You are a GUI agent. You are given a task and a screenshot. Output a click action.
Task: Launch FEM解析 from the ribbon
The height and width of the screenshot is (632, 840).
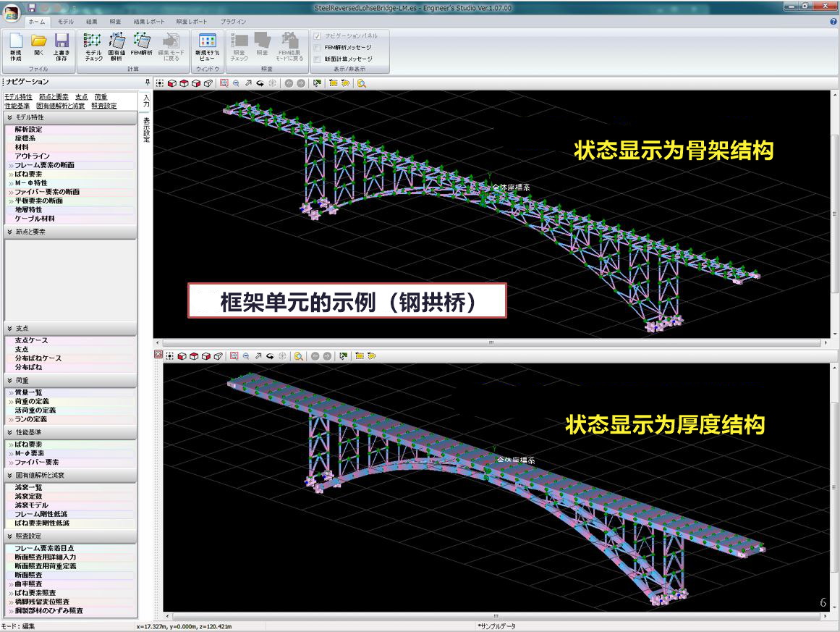click(x=141, y=44)
